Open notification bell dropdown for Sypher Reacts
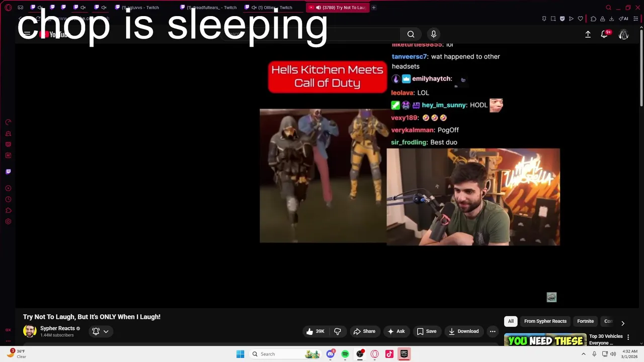Viewport: 644px width, 362px height. click(100, 331)
